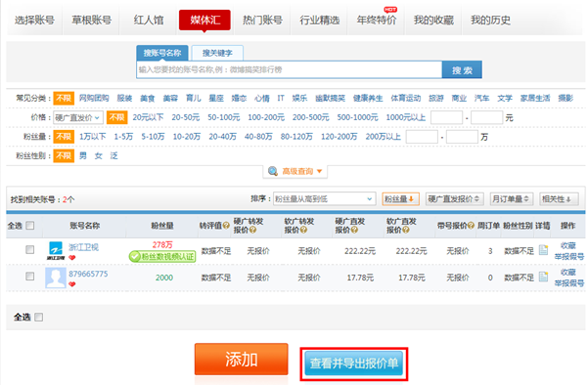This screenshot has height=385, width=588.
Task: Toggle the 全选 checkbox in table header
Action: point(30,226)
